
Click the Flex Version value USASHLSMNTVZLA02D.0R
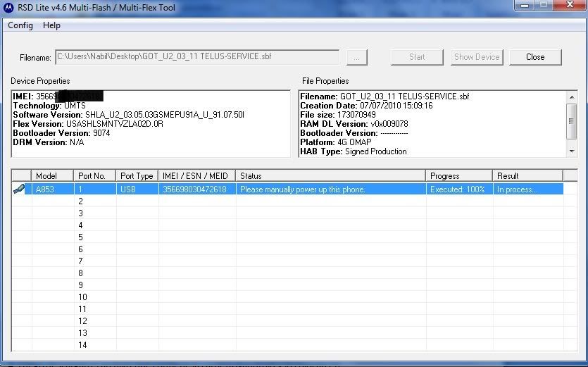(x=114, y=124)
